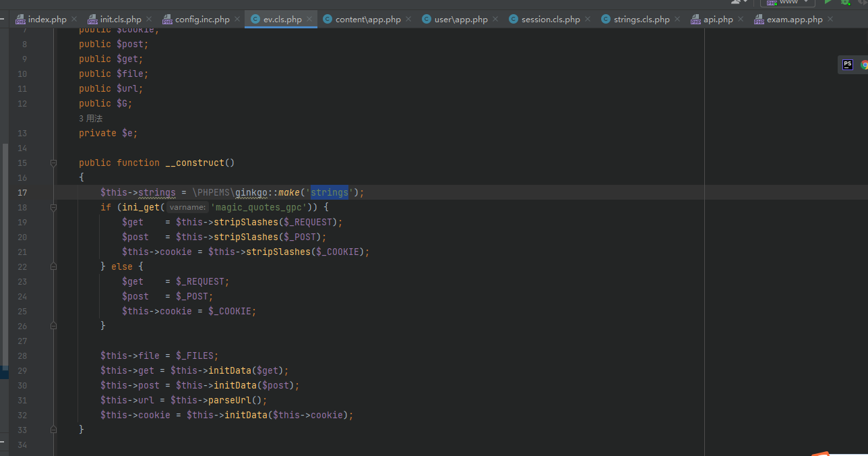Click the $file property on line 10
Viewport: 868px width, 456px height.
pos(130,74)
